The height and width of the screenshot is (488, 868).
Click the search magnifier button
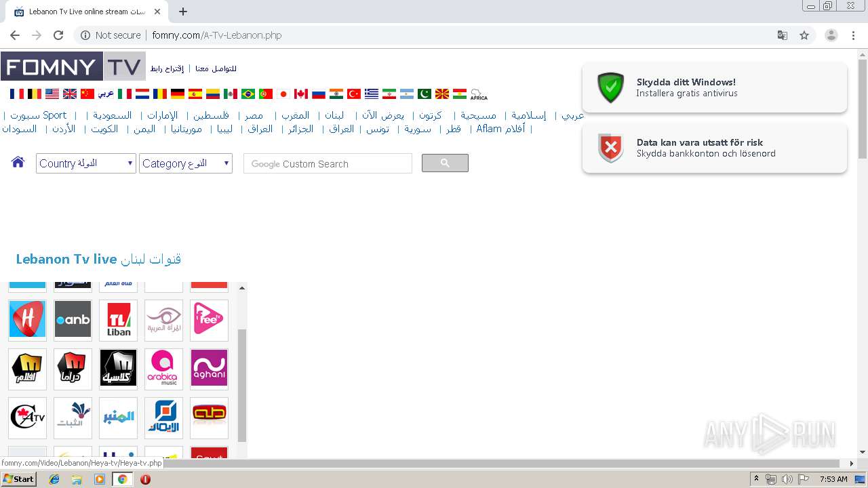point(445,163)
